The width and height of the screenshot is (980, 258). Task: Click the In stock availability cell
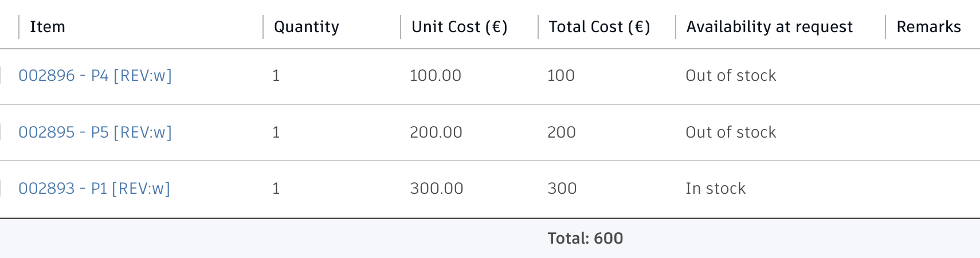[716, 189]
